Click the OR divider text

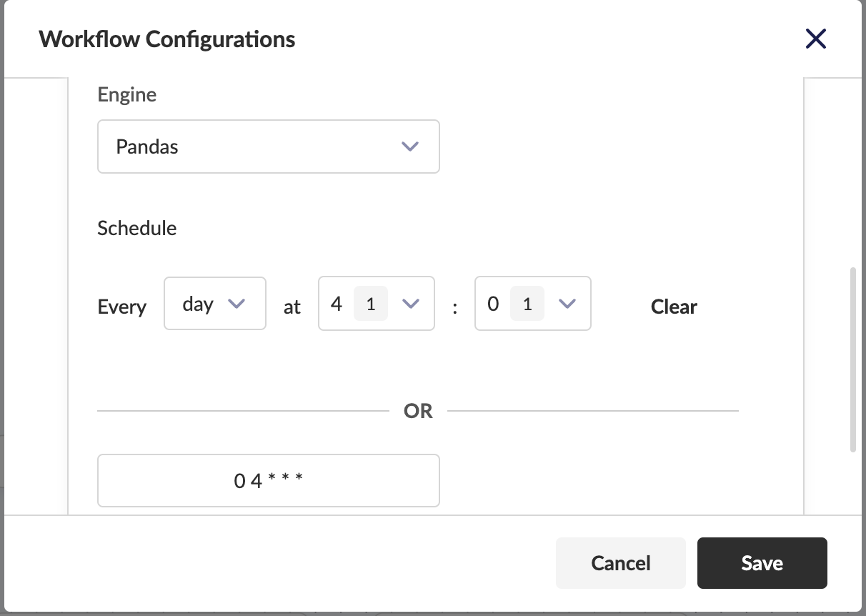point(418,411)
